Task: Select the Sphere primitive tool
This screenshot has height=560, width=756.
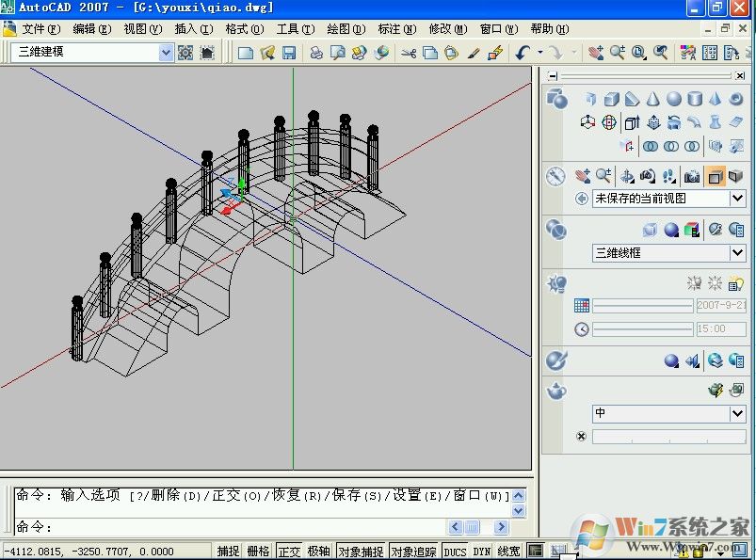Action: [674, 100]
